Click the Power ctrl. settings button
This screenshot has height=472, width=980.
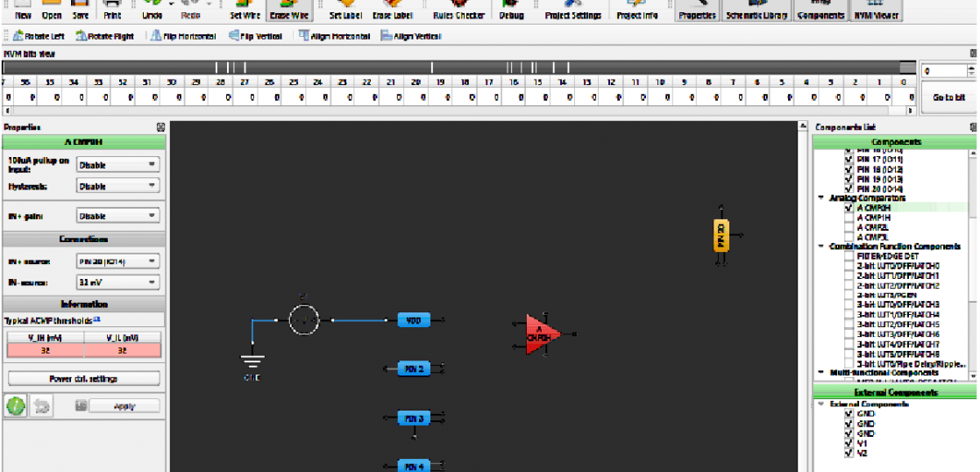coord(84,379)
